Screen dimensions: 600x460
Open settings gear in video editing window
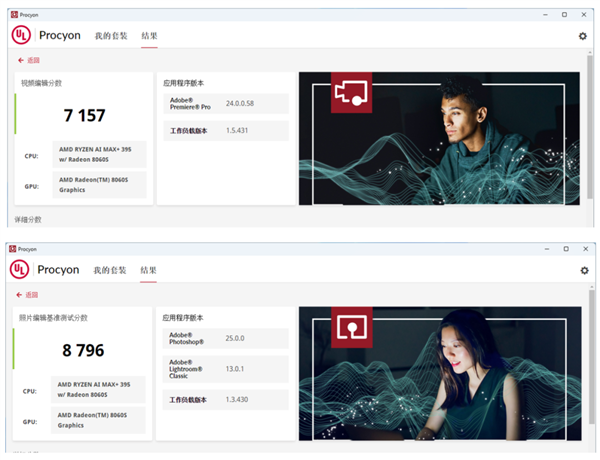coord(583,36)
